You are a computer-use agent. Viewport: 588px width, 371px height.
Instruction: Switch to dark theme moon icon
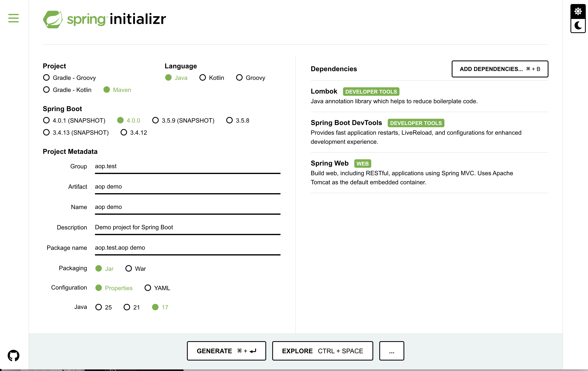coord(578,25)
